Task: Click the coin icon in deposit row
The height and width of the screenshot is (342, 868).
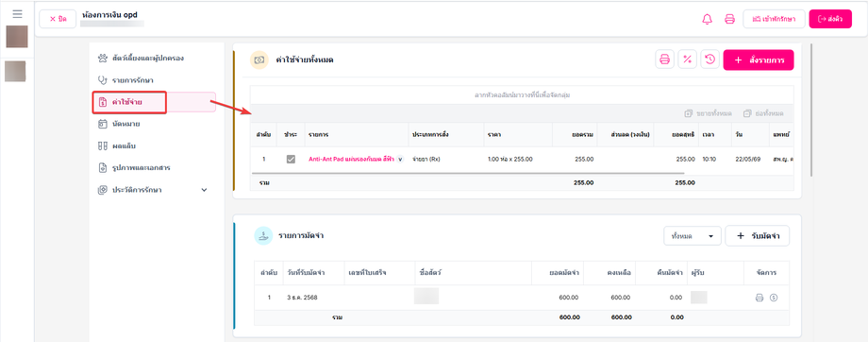Action: tap(774, 298)
